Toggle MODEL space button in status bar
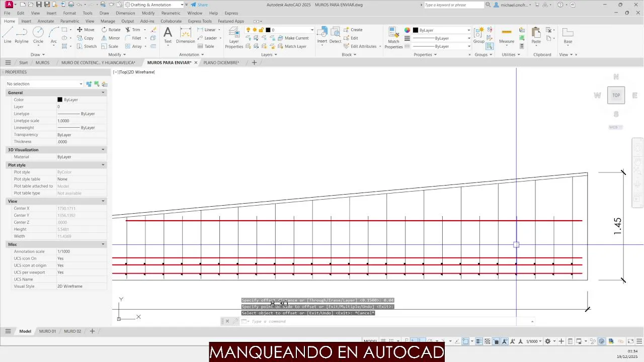644x362 pixels. [370, 341]
